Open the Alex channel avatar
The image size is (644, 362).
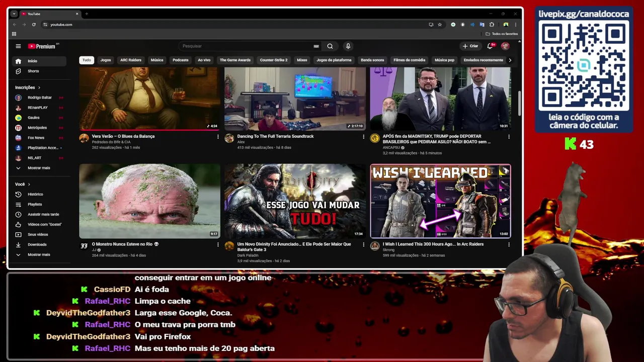[229, 138]
